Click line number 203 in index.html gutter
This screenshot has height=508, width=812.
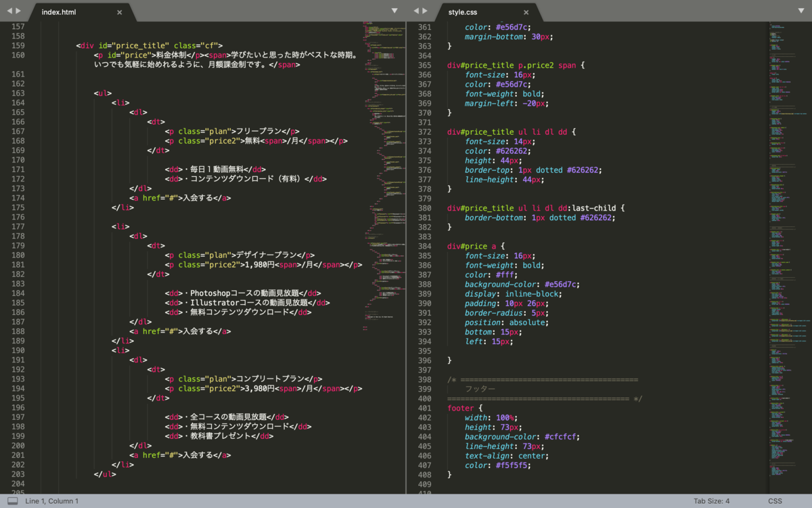point(18,474)
